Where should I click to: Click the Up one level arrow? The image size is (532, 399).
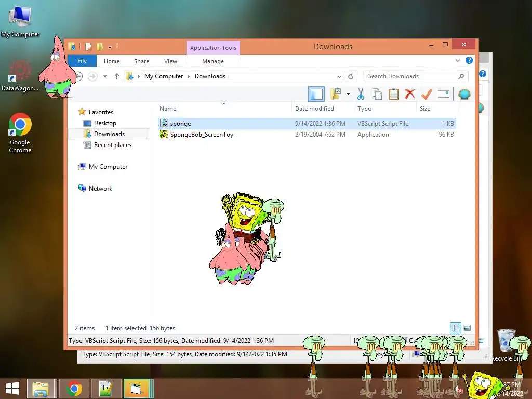pyautogui.click(x=117, y=76)
